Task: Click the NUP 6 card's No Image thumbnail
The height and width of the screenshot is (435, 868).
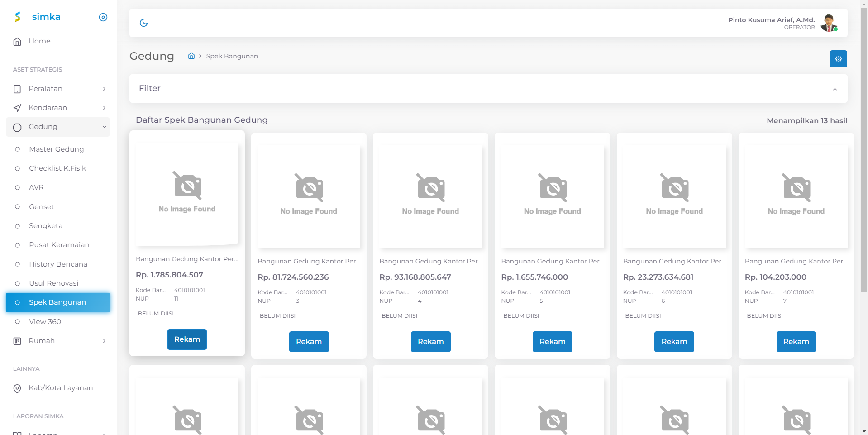Action: 674,196
